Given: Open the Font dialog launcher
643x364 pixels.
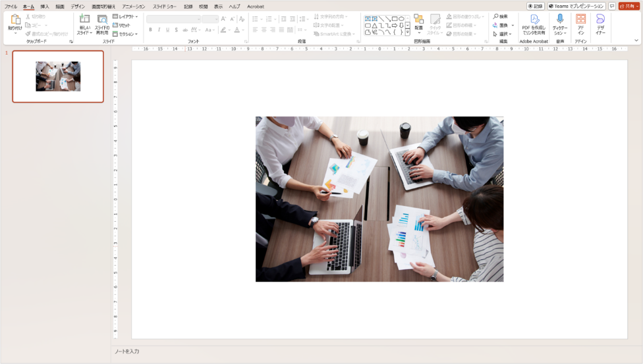Looking at the screenshot, I should coord(246,41).
